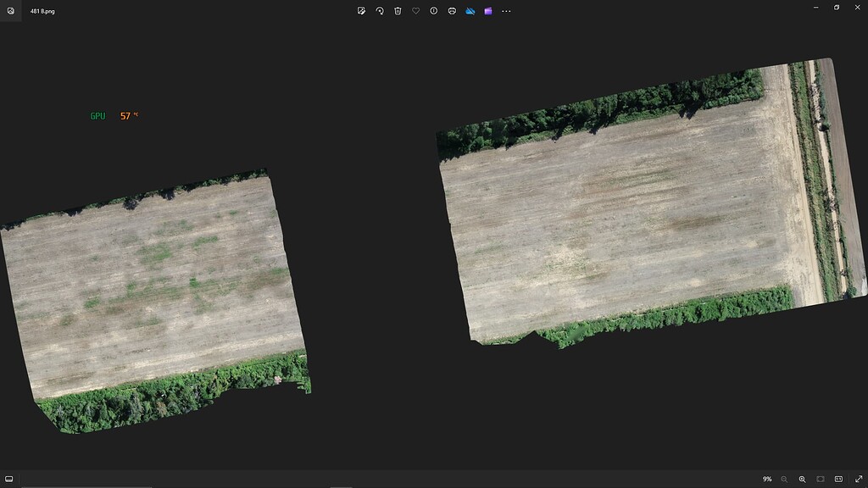The width and height of the screenshot is (868, 488).
Task: Click the OneDrive cloud sync status button
Action: coord(469,11)
